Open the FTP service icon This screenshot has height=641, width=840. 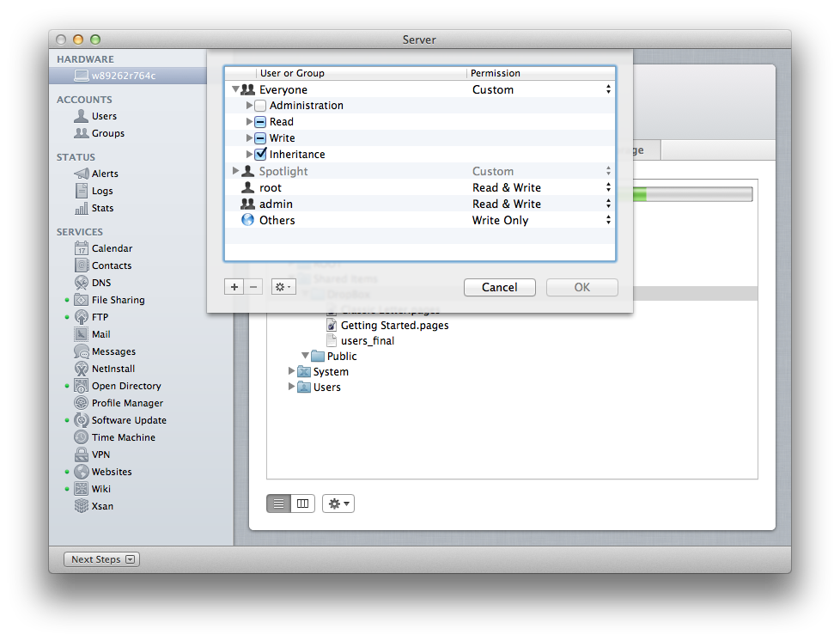coord(82,317)
